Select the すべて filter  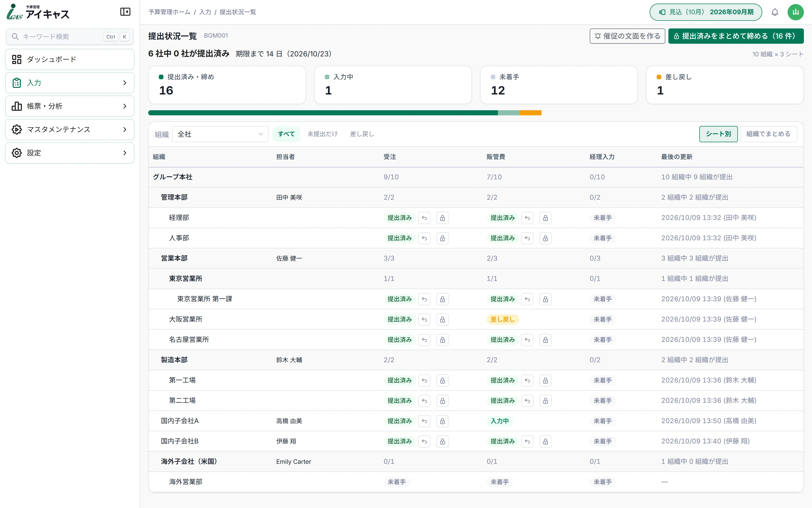click(286, 134)
